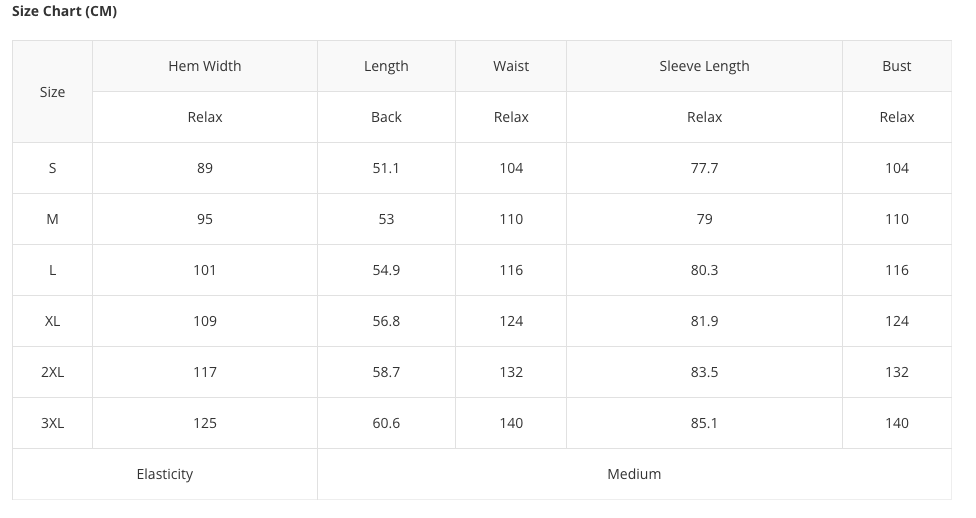Viewport: 976px width, 518px height.
Task: Click hem width value 89 for size S
Action: pos(205,168)
